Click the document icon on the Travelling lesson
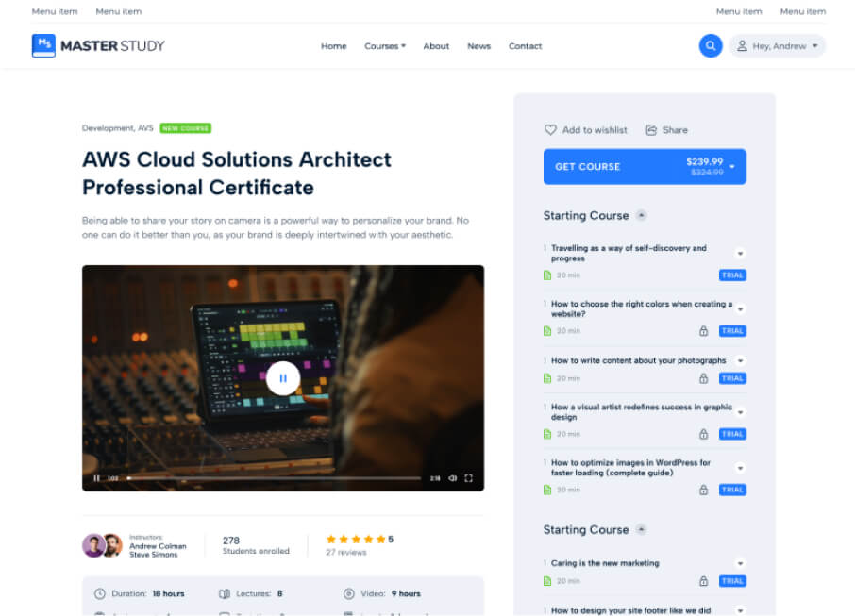The image size is (855, 616). pyautogui.click(x=546, y=275)
